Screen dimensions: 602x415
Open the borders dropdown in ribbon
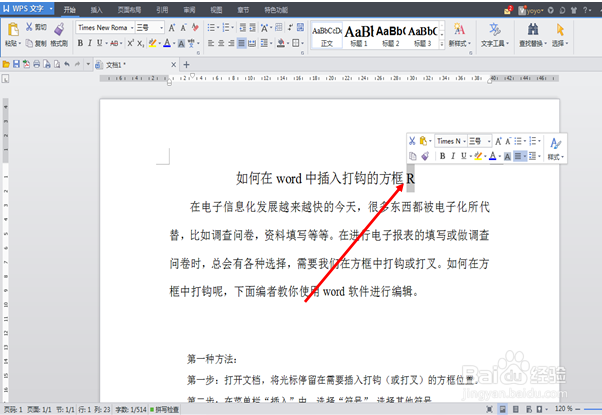click(x=302, y=43)
